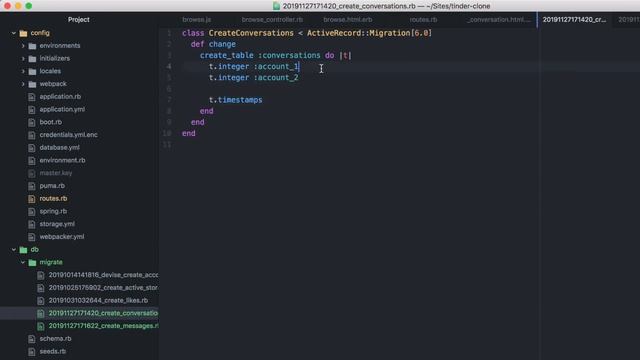Expand the environments folder chevron
This screenshot has width=640, height=360.
pos(23,46)
